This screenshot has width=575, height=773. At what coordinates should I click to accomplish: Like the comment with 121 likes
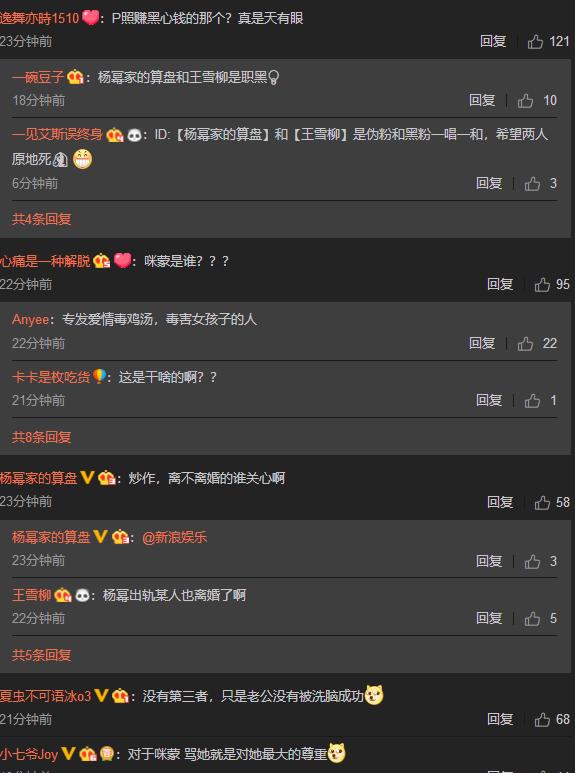tap(535, 41)
